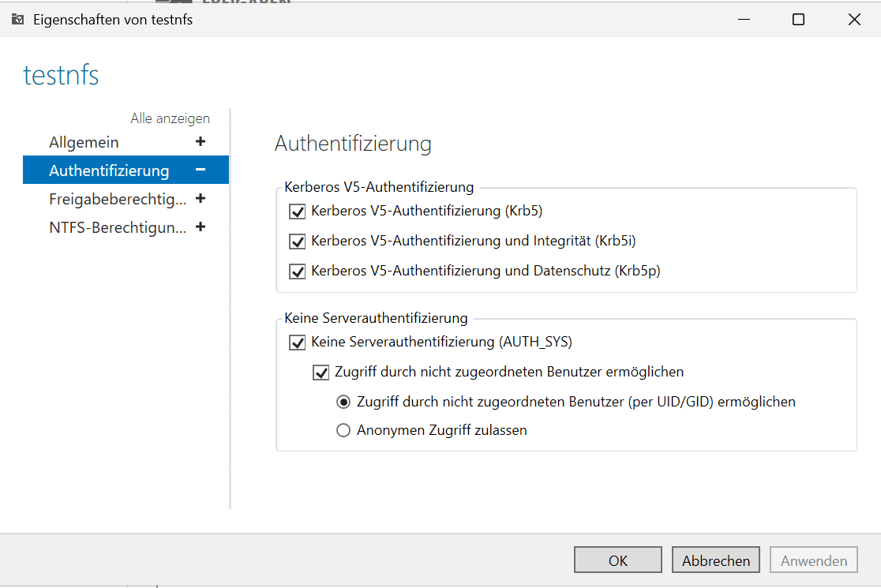This screenshot has height=588, width=881.
Task: Collapse the Authentifizierung section
Action: click(201, 170)
